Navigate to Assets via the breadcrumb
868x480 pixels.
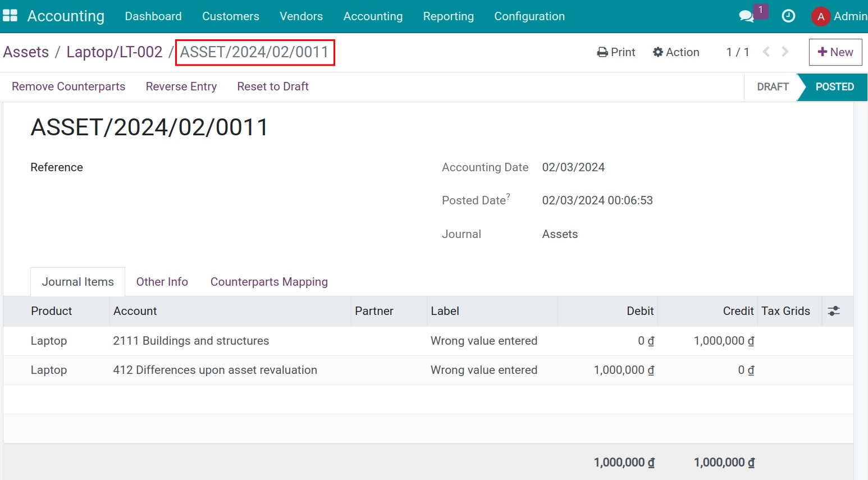(x=26, y=52)
